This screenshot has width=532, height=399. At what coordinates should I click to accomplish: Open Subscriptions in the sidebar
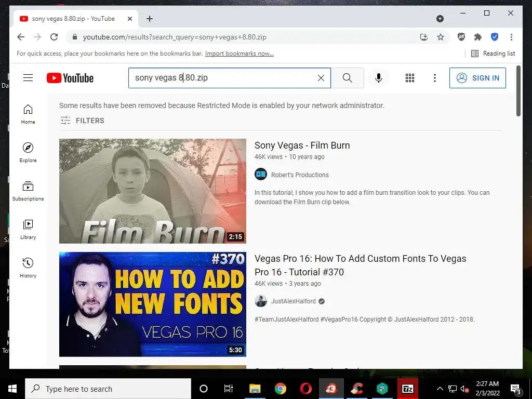tap(28, 191)
